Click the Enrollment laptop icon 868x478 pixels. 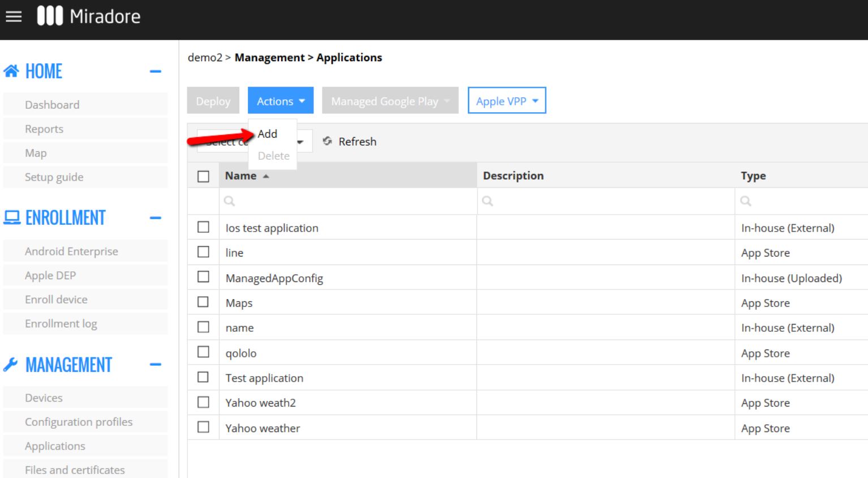pos(11,217)
